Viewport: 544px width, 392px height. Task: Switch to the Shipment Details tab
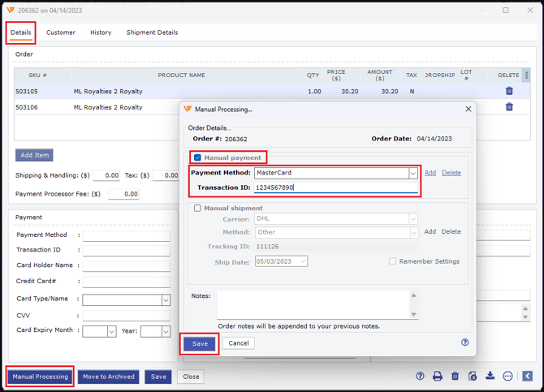click(x=152, y=32)
